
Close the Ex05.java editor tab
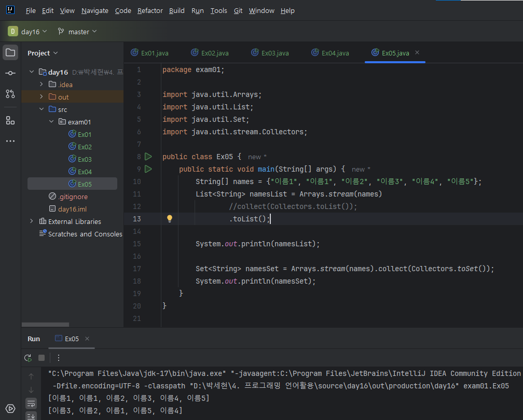[x=417, y=53]
